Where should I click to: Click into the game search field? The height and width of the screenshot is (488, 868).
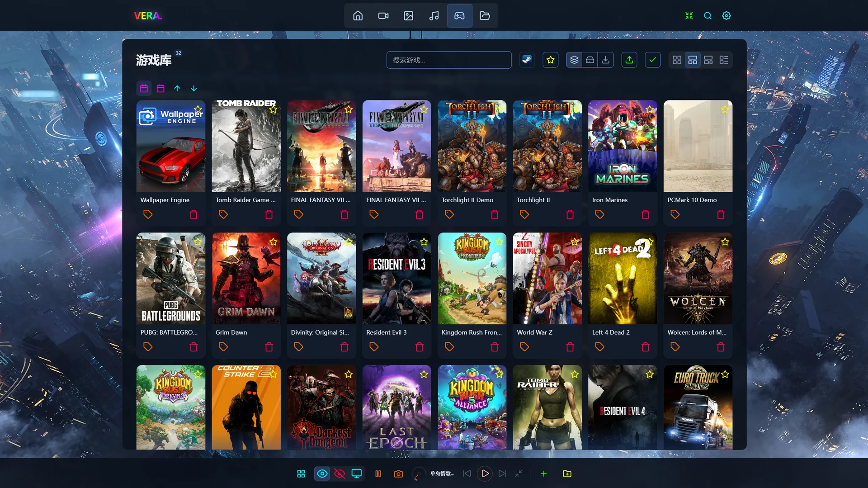point(449,60)
